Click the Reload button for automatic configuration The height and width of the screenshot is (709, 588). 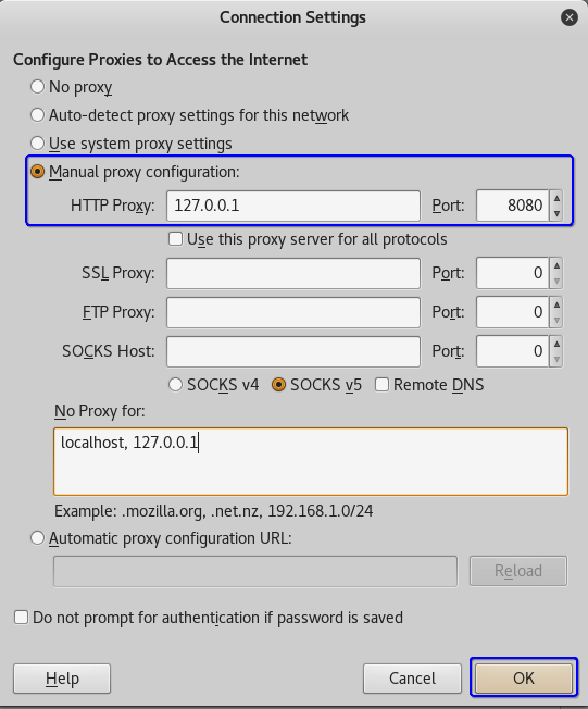pyautogui.click(x=517, y=571)
